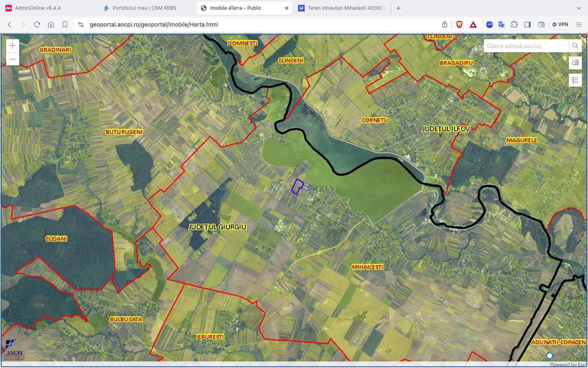Click the Google Translate extension icon
This screenshot has height=368, width=588.
coord(501,25)
